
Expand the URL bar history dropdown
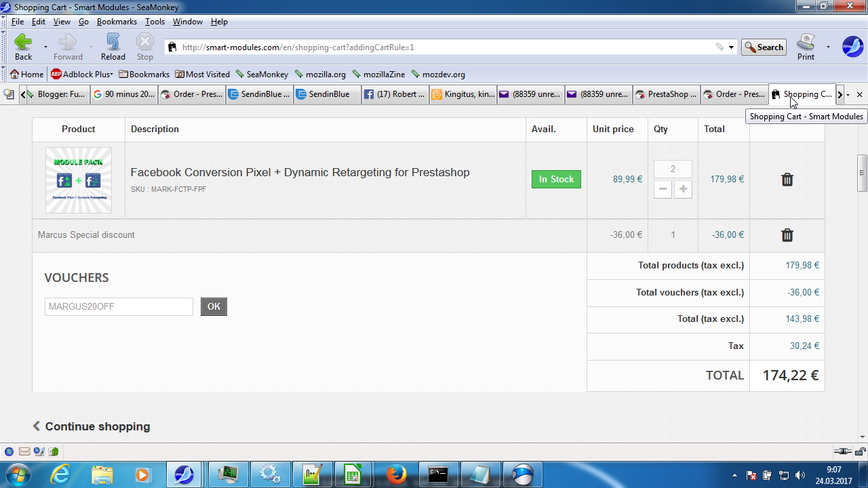point(731,47)
